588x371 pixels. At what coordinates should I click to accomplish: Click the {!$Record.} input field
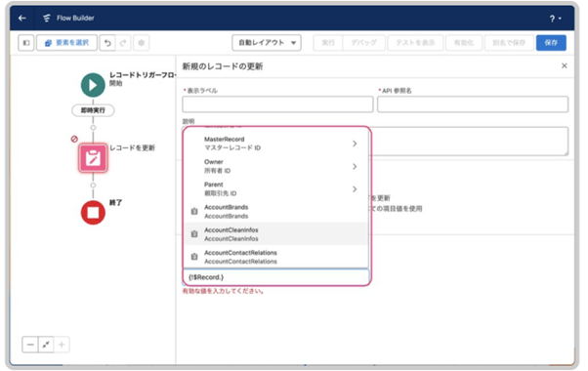click(276, 277)
